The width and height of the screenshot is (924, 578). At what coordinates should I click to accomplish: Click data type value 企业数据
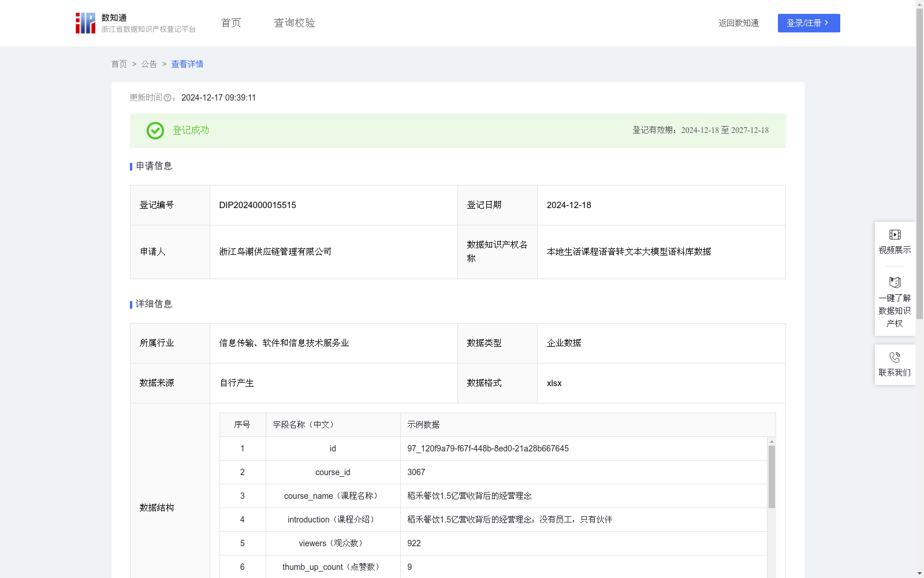564,343
